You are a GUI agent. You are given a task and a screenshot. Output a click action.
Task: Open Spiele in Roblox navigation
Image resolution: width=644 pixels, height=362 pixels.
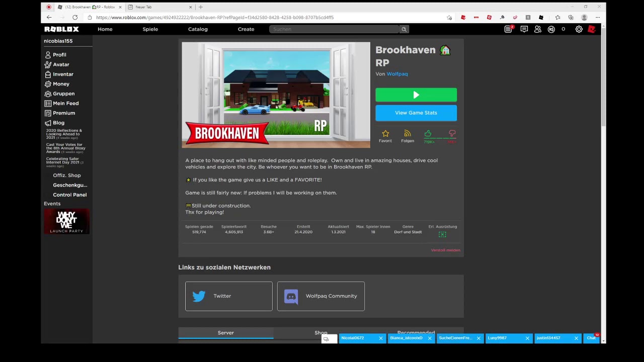click(150, 29)
